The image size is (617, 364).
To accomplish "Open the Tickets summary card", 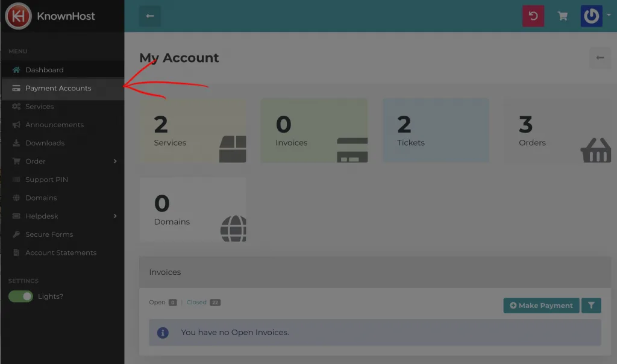I will point(436,130).
